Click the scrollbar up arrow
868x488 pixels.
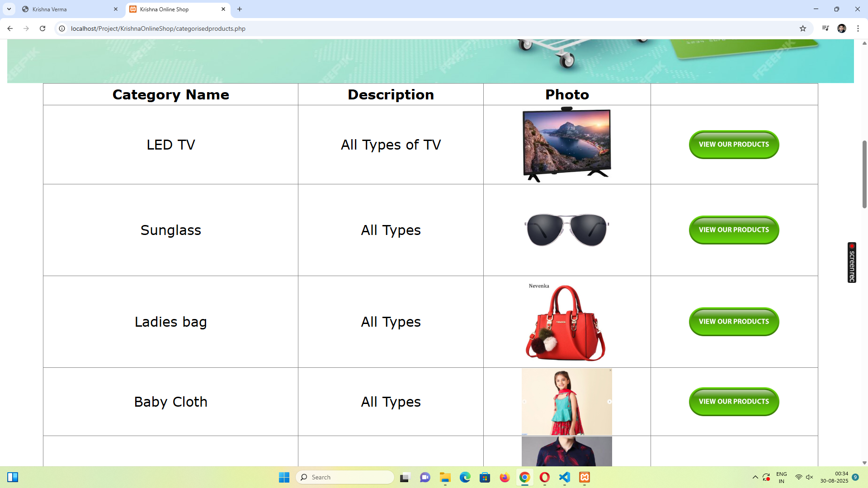point(864,43)
